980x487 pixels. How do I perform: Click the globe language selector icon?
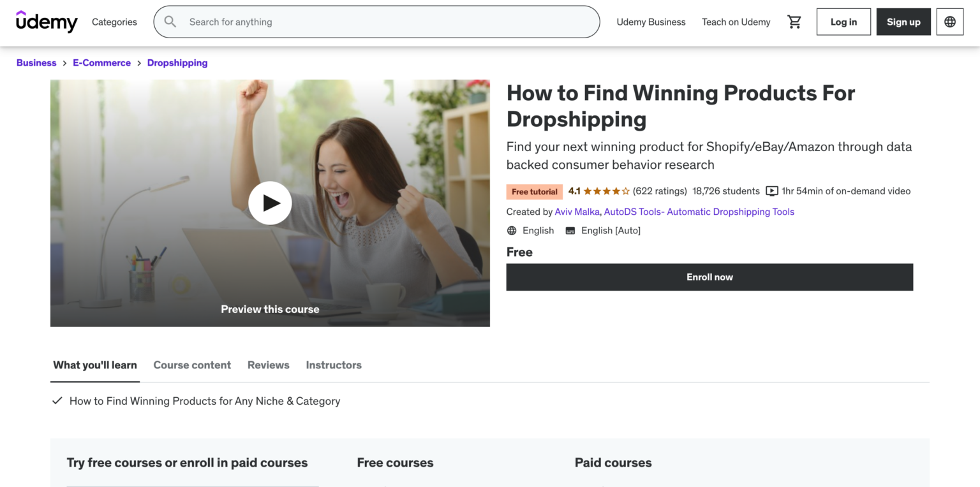(950, 21)
